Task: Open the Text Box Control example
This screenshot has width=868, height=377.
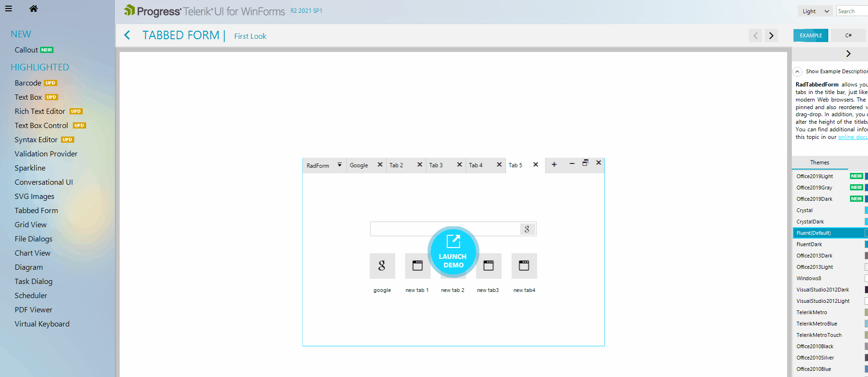Action: point(41,125)
